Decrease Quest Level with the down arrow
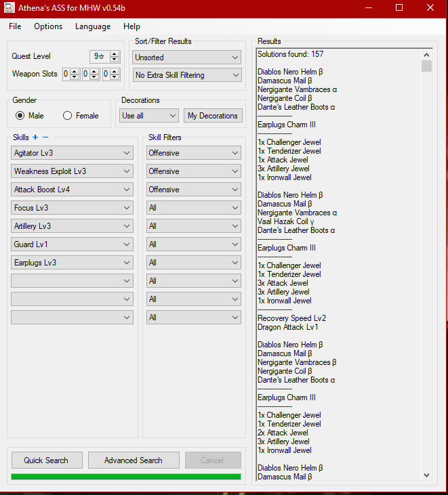The width and height of the screenshot is (448, 495). coord(115,60)
